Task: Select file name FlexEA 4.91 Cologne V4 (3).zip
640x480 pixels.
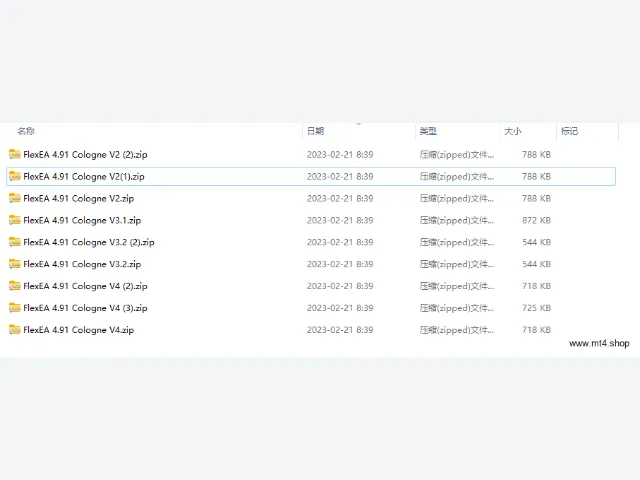Action: point(85,308)
